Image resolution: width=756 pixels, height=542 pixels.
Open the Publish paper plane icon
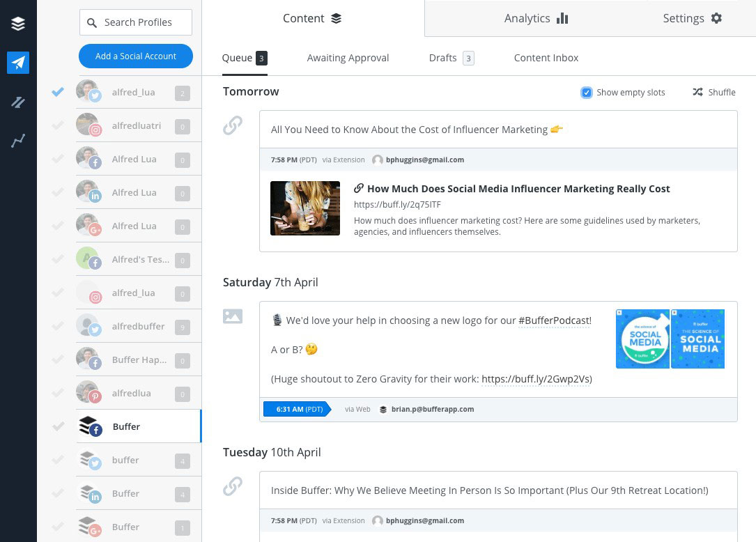point(18,63)
